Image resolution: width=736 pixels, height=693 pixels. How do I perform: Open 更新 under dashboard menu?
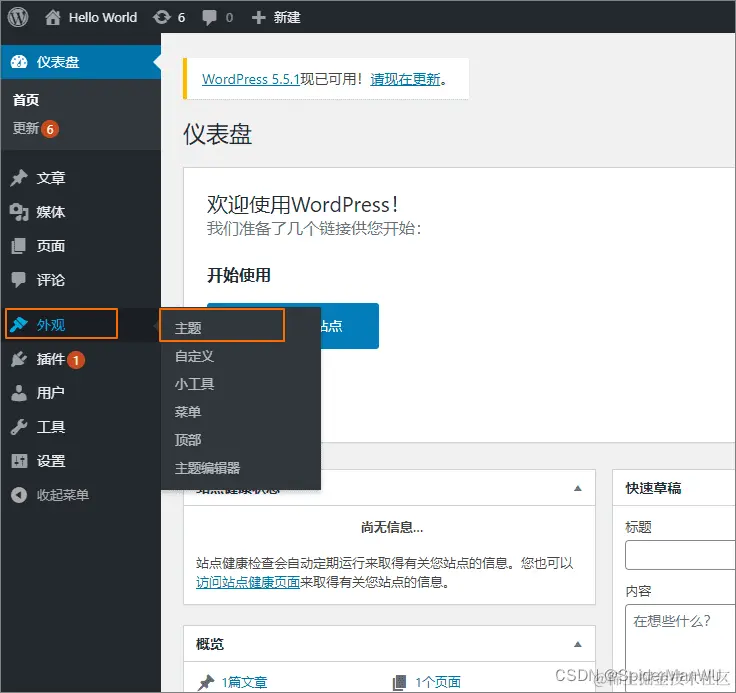(26, 128)
